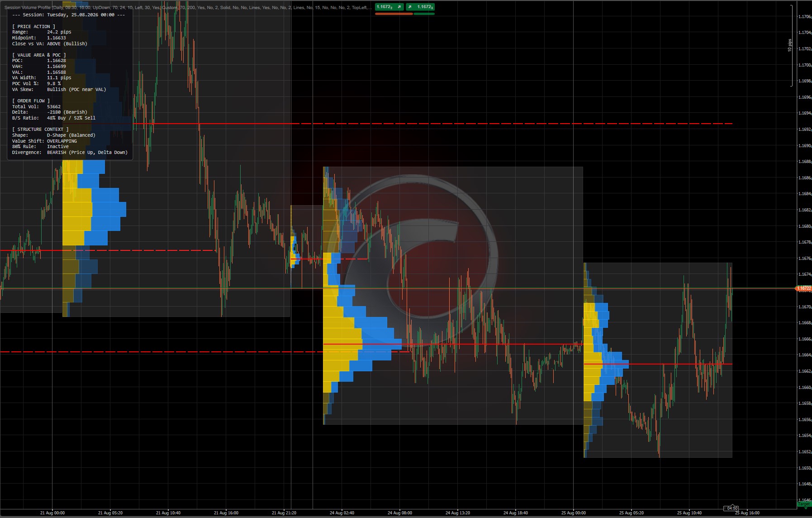Click the 21 Aug 00:00 time axis label

tap(52, 513)
